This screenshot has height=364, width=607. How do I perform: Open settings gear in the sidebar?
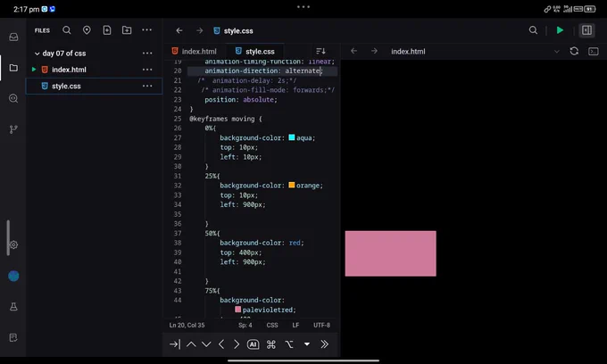[13, 244]
